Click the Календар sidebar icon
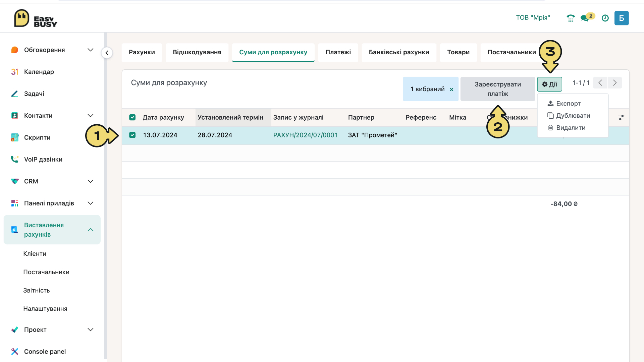644x362 pixels. pos(15,72)
